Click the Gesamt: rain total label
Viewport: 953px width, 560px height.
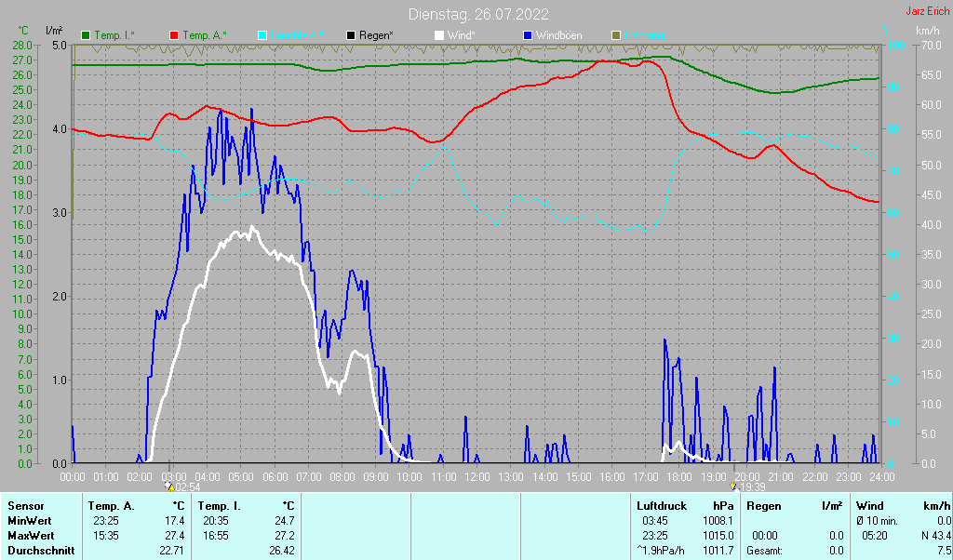point(765,551)
